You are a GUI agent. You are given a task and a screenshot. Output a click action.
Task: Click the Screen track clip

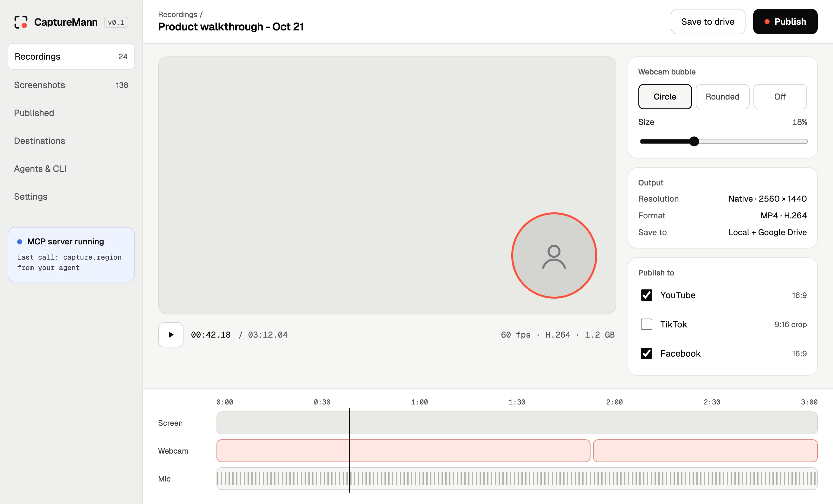(517, 423)
